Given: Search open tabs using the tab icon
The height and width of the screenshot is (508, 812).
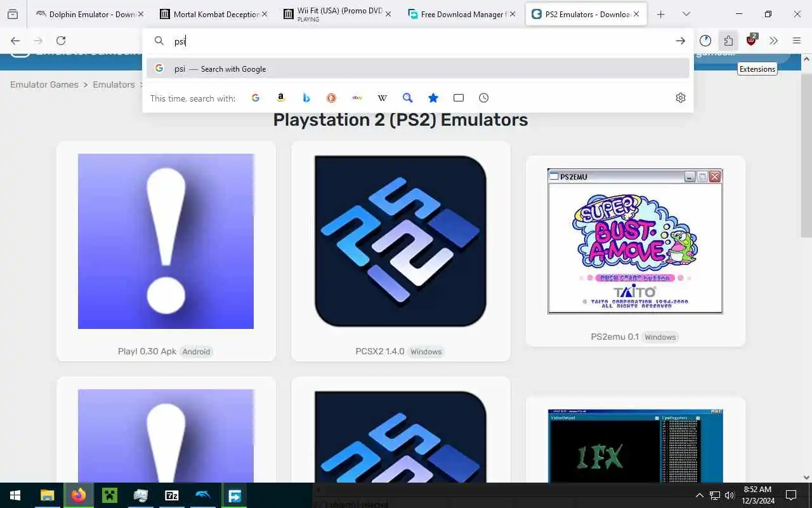Looking at the screenshot, I should pos(459,98).
